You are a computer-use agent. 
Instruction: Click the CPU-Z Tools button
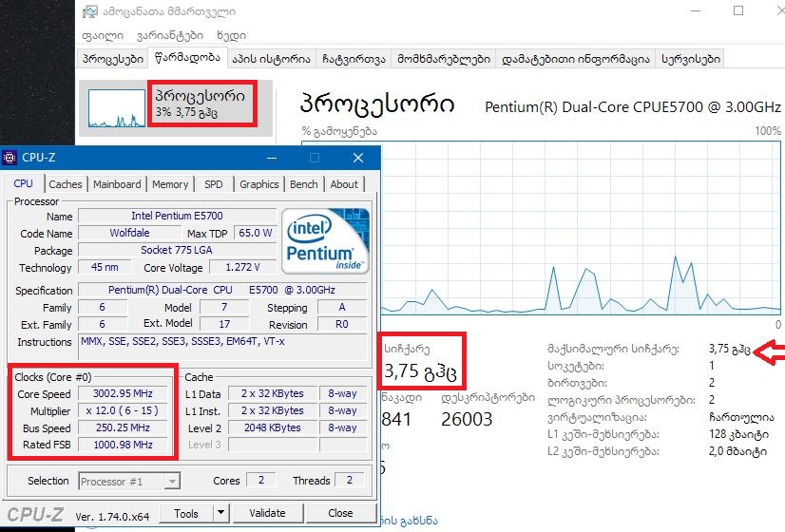(186, 514)
